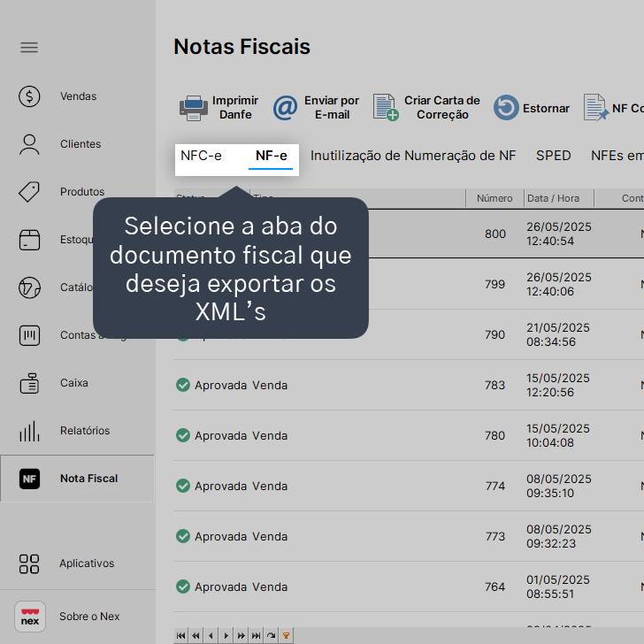Click the Caixa menu label
Image resolution: width=644 pixels, height=644 pixels.
point(74,383)
